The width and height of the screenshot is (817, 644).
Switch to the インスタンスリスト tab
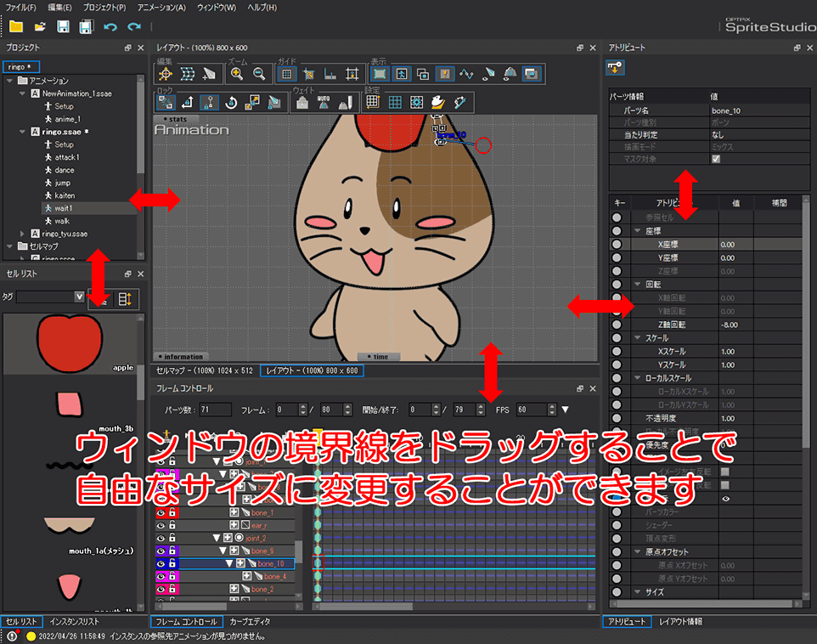pyautogui.click(x=75, y=622)
